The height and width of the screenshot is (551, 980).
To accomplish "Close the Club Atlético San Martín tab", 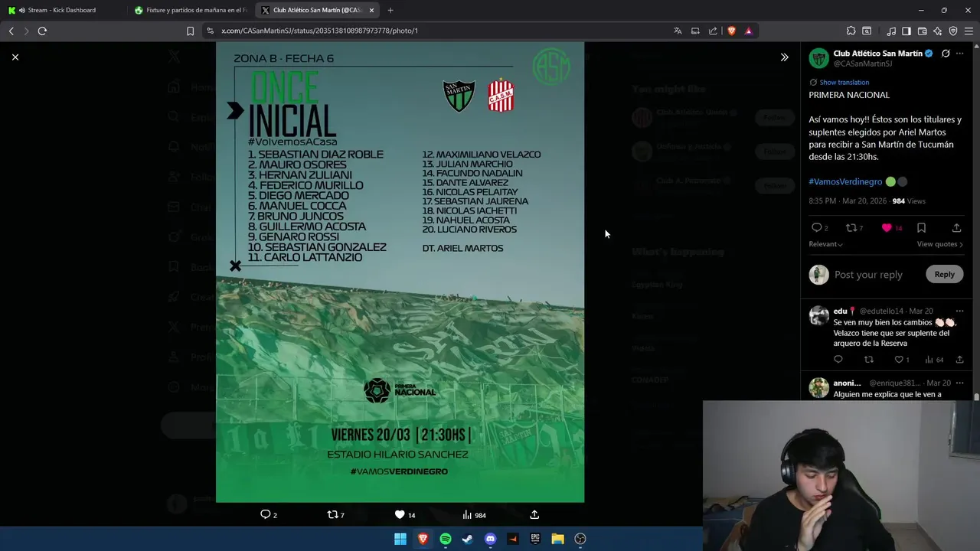I will [371, 10].
